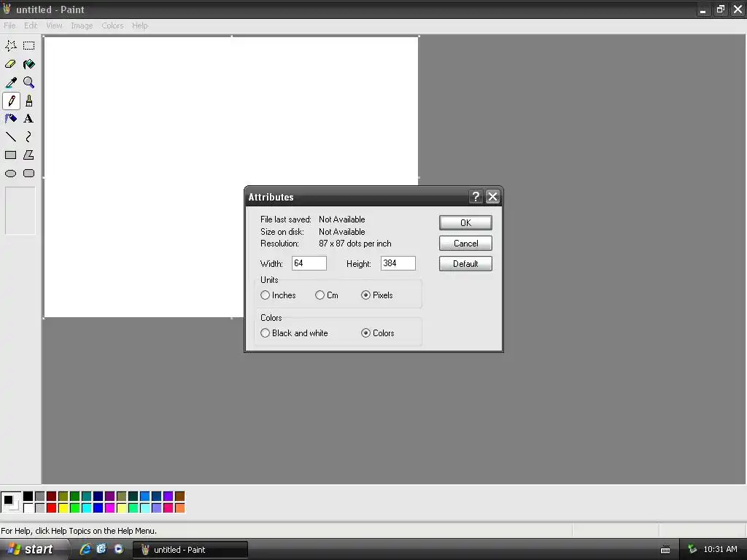747x560 pixels.
Task: Click the Outlook Express quick launch icon
Action: point(101,549)
